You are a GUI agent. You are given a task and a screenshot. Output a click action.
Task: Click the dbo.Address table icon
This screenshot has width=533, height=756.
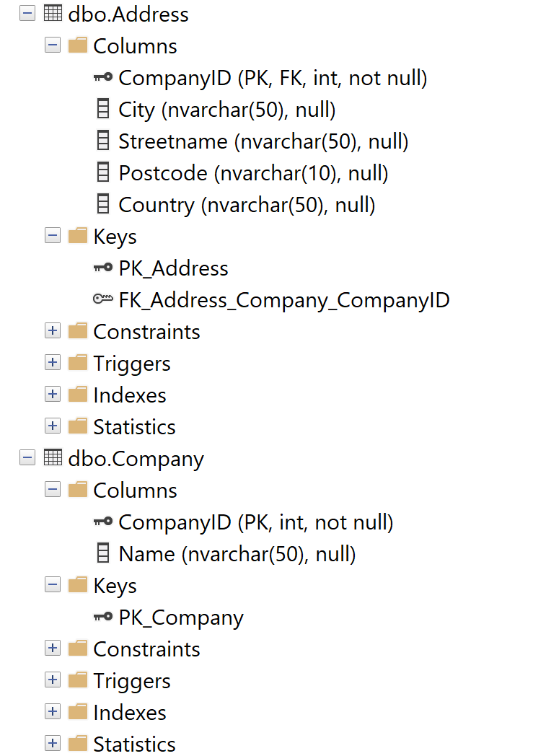pyautogui.click(x=53, y=14)
